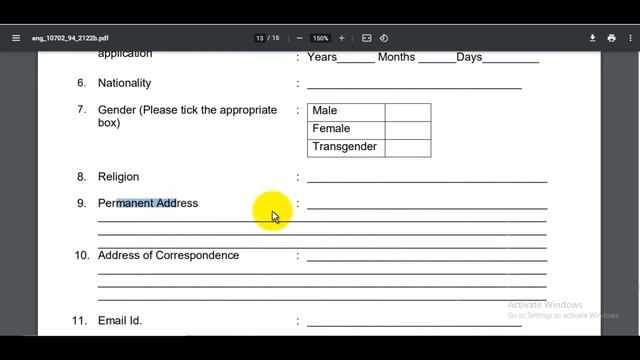
Task: Click the fit to page icon
Action: click(x=367, y=38)
